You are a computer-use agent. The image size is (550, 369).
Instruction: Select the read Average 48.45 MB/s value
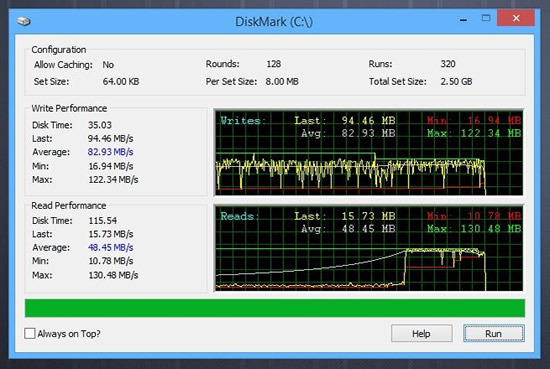pyautogui.click(x=110, y=247)
